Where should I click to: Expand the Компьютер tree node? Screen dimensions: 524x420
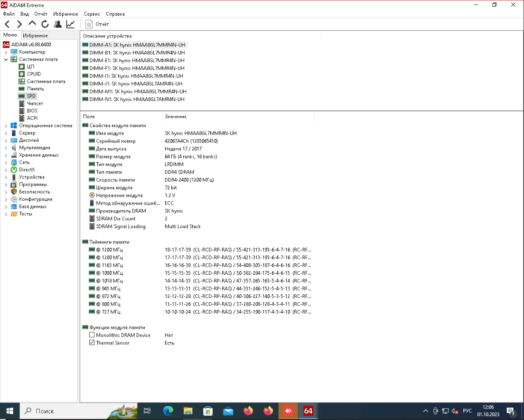pos(6,52)
